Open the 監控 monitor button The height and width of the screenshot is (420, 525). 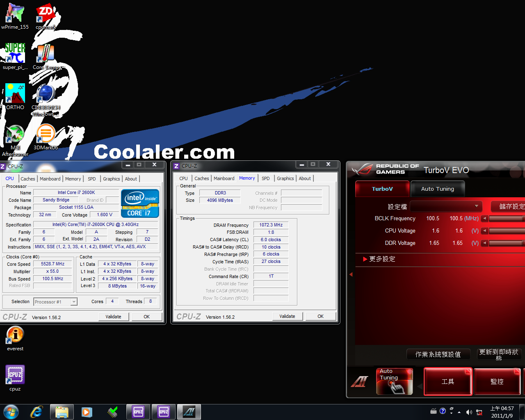(497, 381)
